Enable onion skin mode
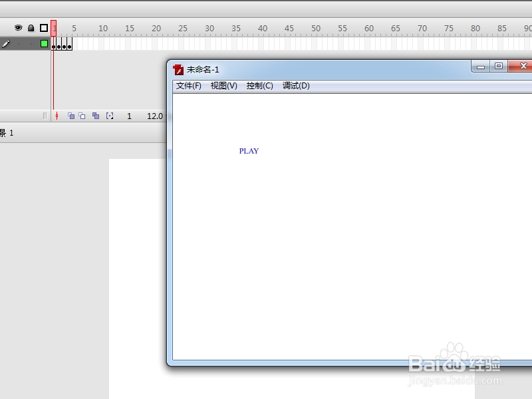Screen dimensions: 532x399 coord(70,116)
